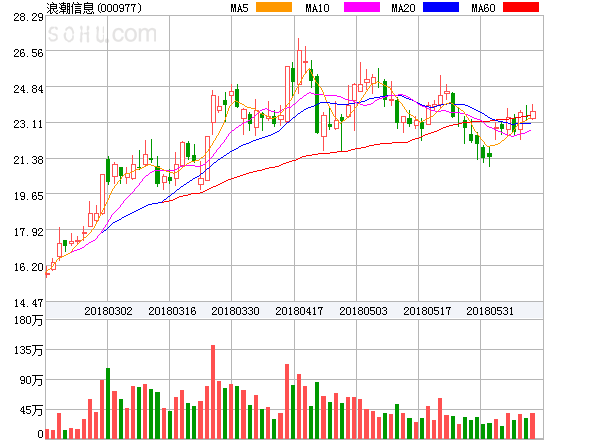The width and height of the screenshot is (600, 440).
Task: Click the tallest green volume bar near 20180302
Action: pos(108,403)
